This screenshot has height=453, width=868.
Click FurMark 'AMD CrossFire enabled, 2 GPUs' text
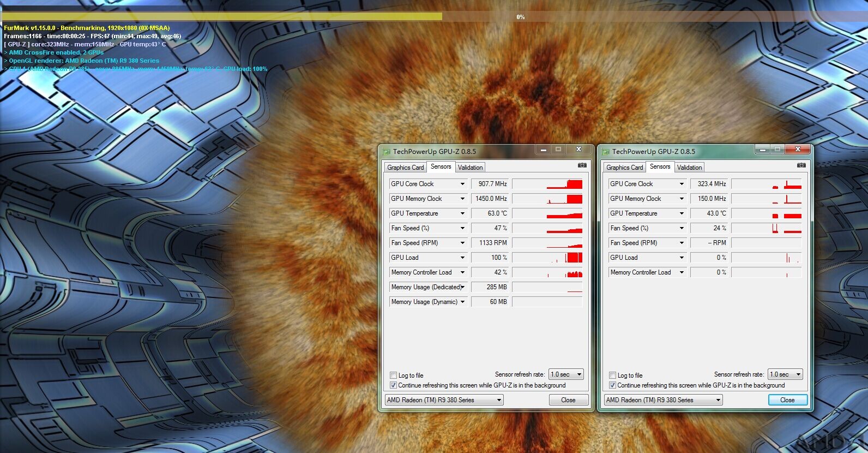pyautogui.click(x=56, y=52)
